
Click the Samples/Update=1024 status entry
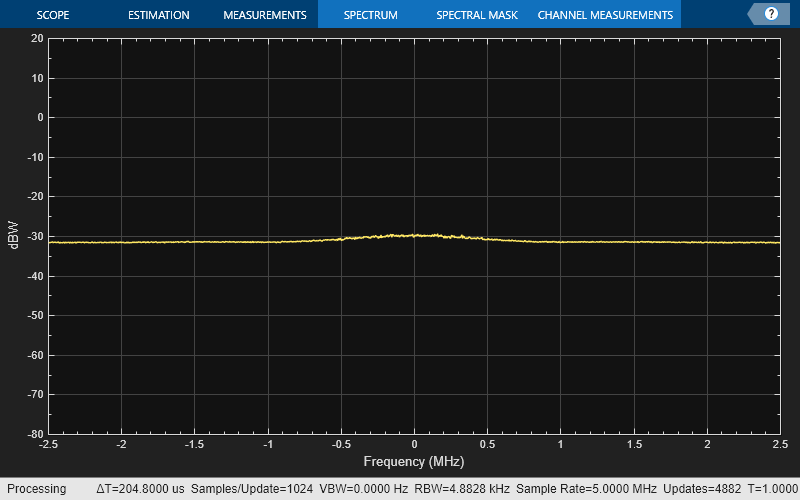[x=252, y=489]
